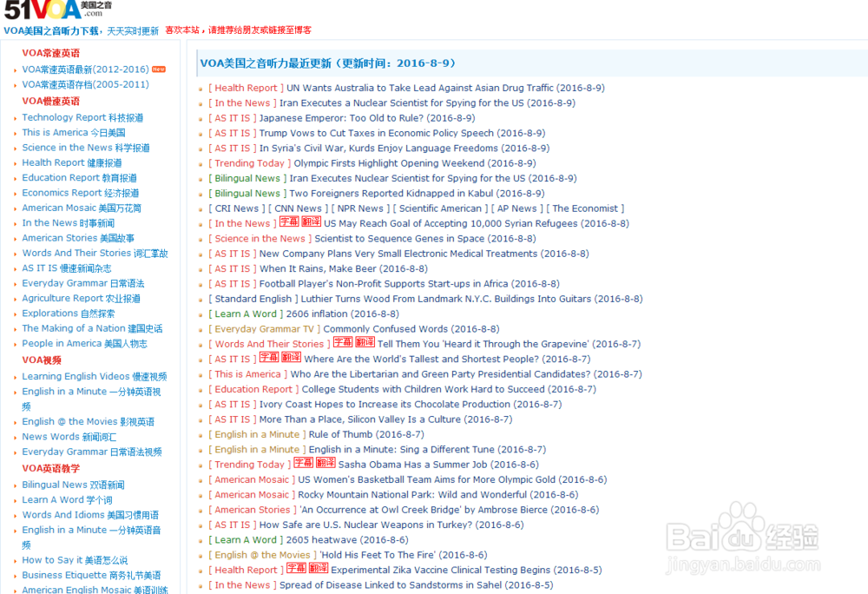Screen dimensions: 868x594
Task: Open CNN News category link
Action: click(298, 208)
